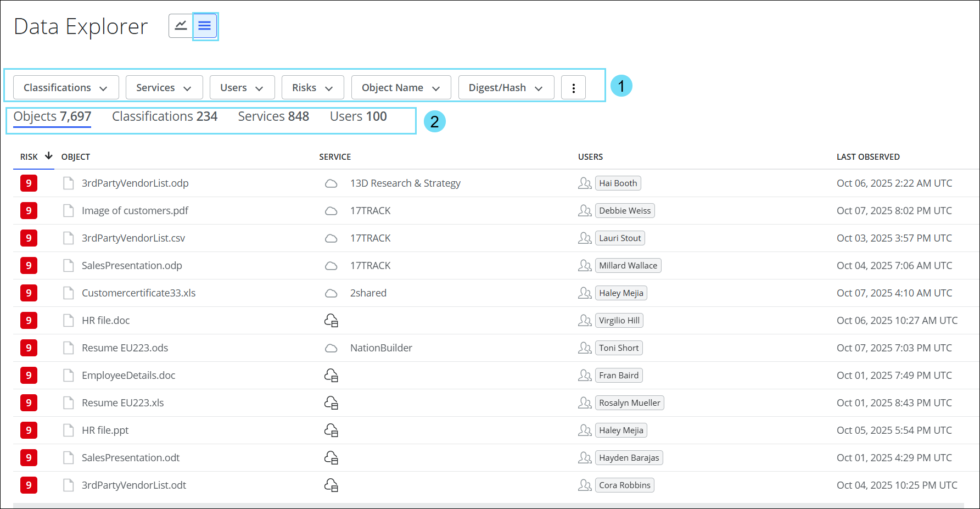Click the unsanctioned cloud icon for SalesPresentation.odt
The height and width of the screenshot is (509, 980).
click(331, 457)
